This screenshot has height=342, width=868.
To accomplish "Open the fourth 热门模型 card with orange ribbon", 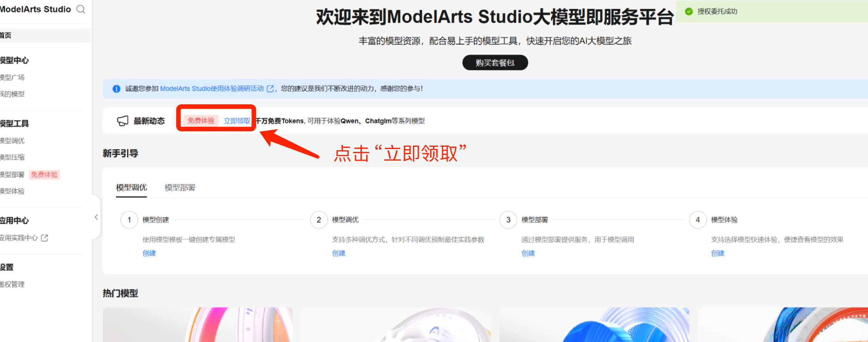I will click(783, 325).
